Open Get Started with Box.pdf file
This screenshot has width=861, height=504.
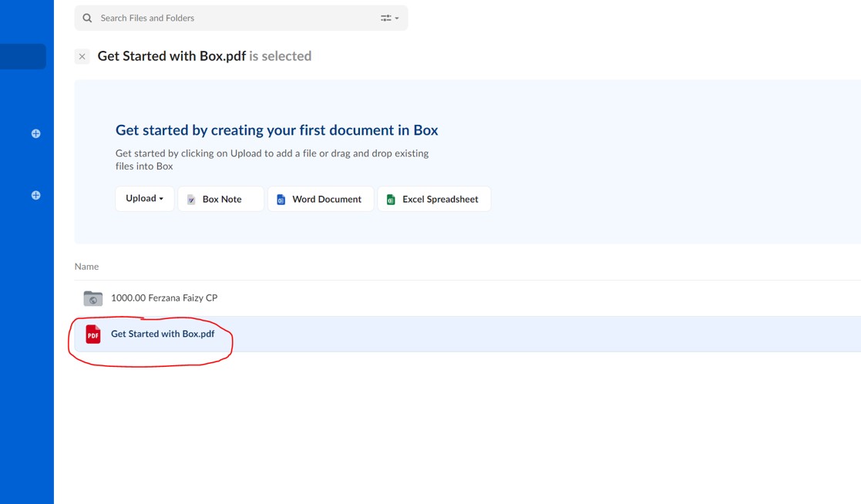163,334
